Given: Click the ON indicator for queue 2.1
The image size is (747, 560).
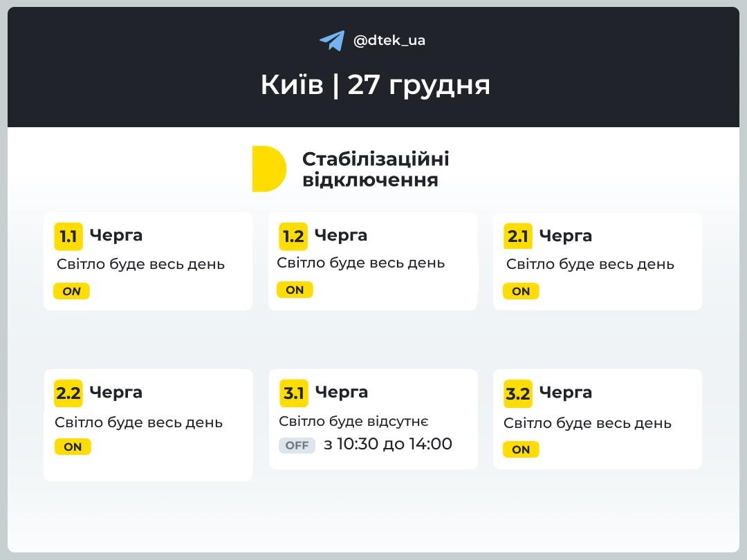Looking at the screenshot, I should coord(521,291).
